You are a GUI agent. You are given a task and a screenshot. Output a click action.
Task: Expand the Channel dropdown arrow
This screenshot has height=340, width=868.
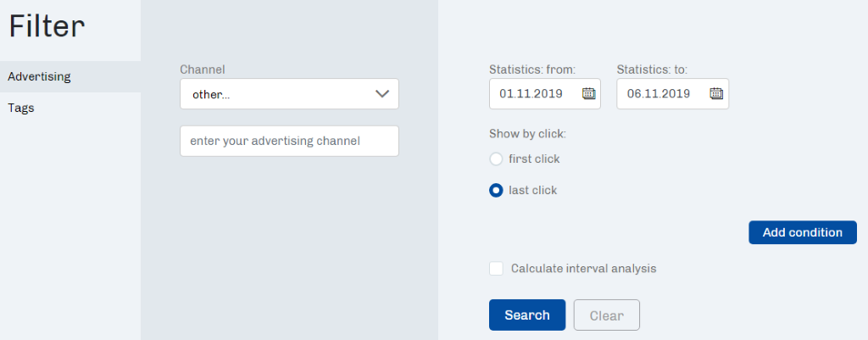click(x=382, y=93)
